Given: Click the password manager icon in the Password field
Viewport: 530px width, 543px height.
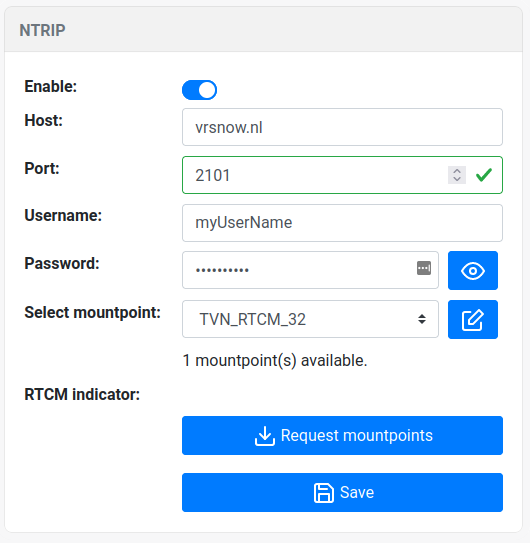Looking at the screenshot, I should [424, 268].
